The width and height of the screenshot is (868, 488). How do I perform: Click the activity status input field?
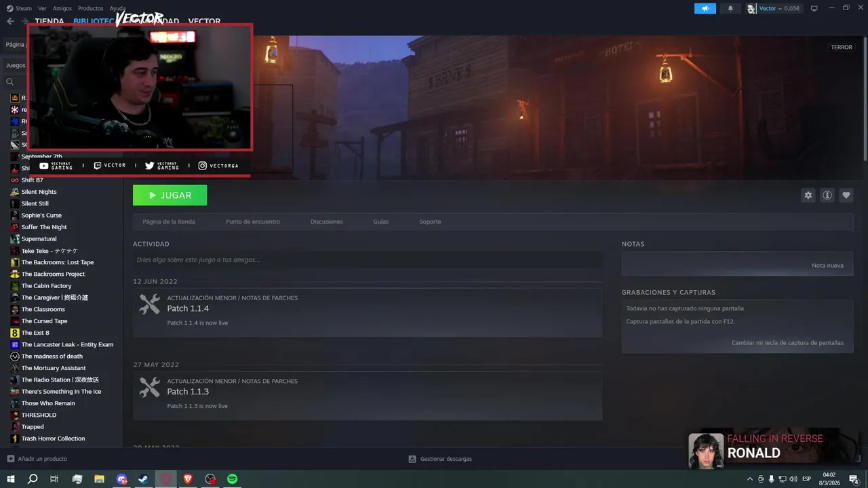368,260
